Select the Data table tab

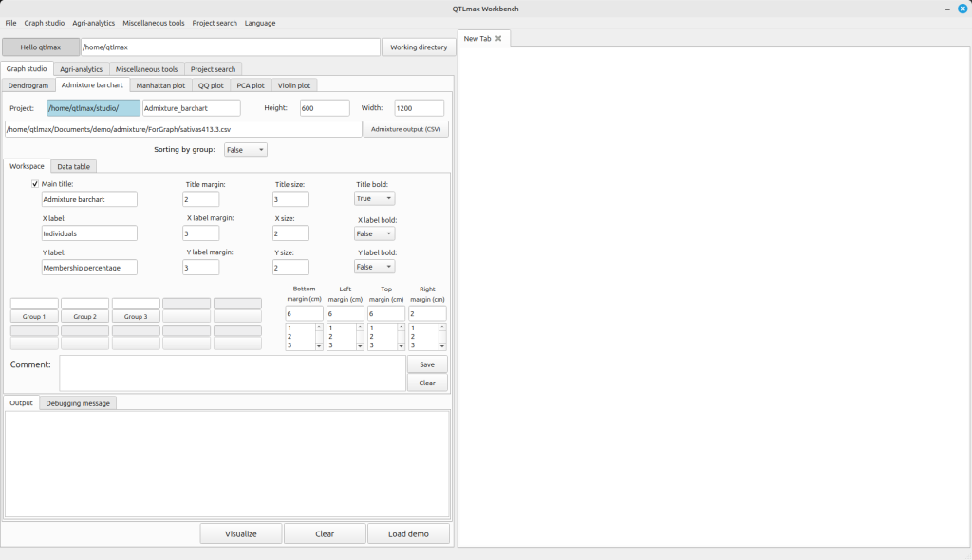pyautogui.click(x=74, y=167)
